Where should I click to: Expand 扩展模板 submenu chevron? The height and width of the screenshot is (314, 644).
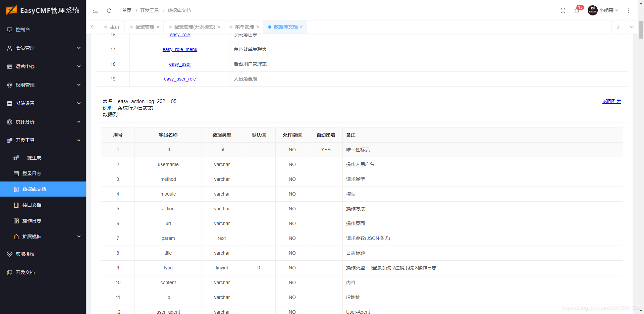tap(79, 237)
